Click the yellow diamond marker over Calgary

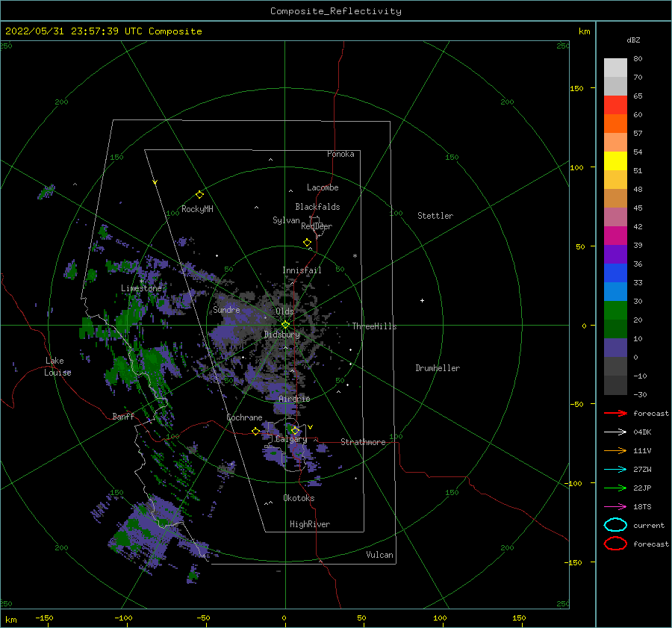[x=295, y=430]
